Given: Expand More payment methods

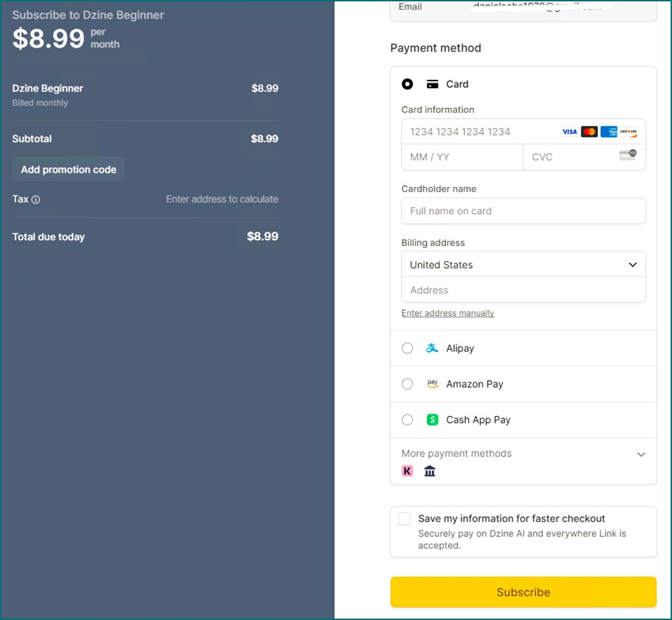Looking at the screenshot, I should coord(524,454).
